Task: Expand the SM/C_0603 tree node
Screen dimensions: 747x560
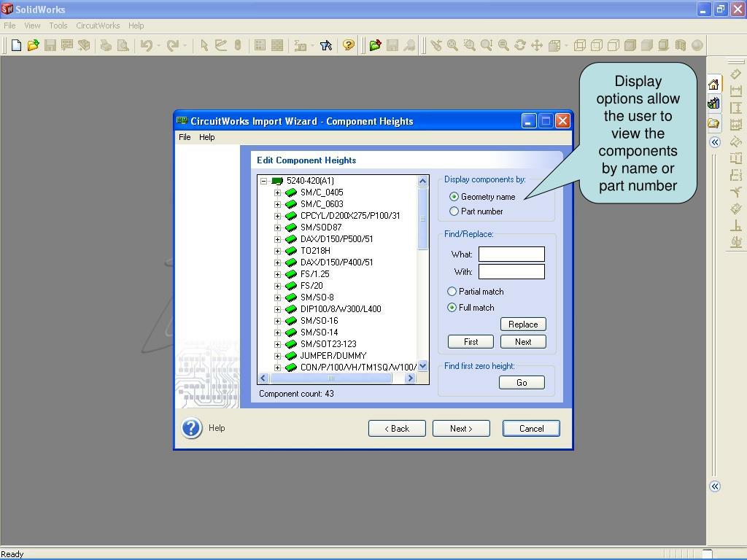Action: (277, 204)
